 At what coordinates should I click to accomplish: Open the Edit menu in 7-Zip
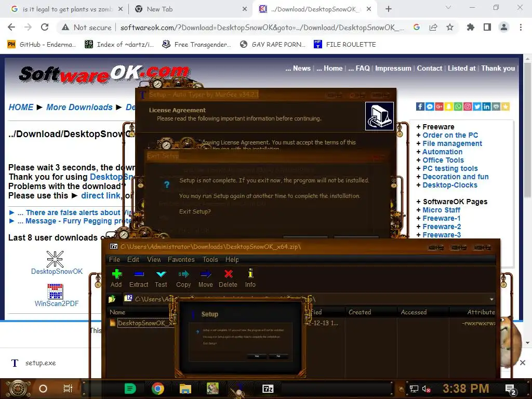tap(133, 259)
